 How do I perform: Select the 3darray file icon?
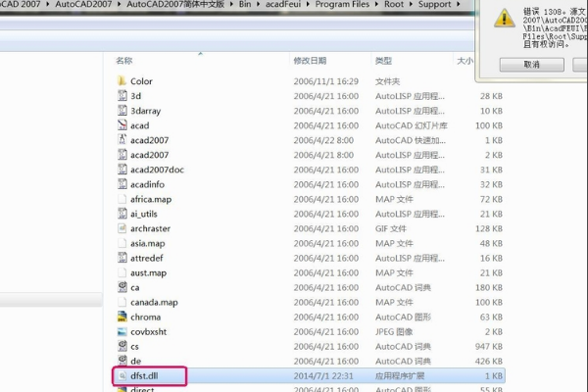[122, 111]
